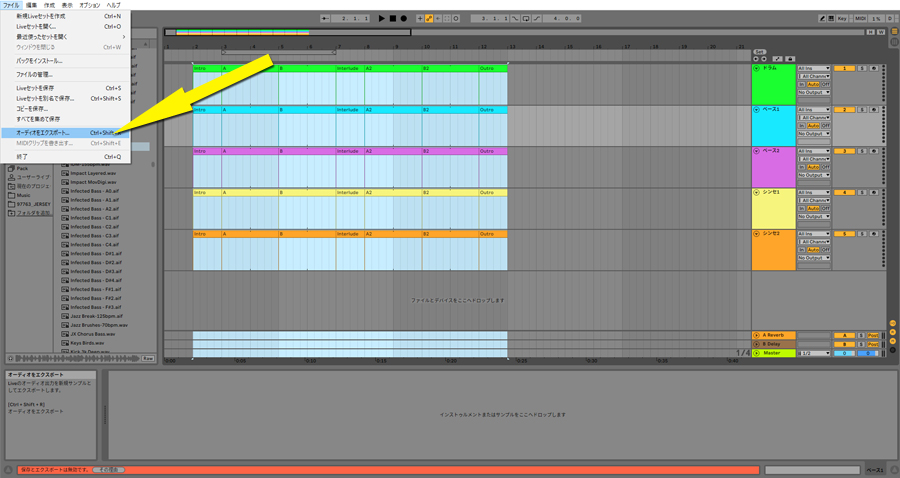Open Master output 1/2 dropdown

tap(814, 353)
